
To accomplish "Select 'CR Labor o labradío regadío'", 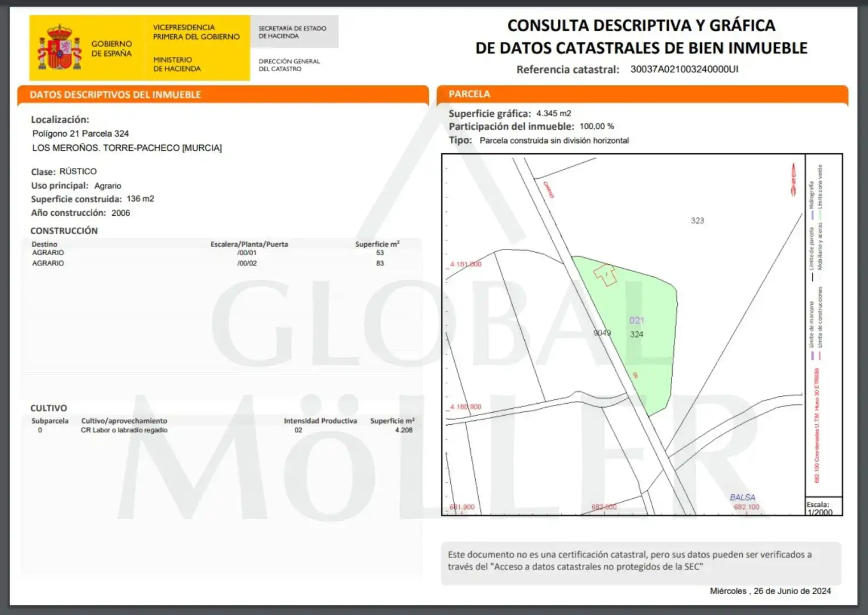I will [x=124, y=430].
